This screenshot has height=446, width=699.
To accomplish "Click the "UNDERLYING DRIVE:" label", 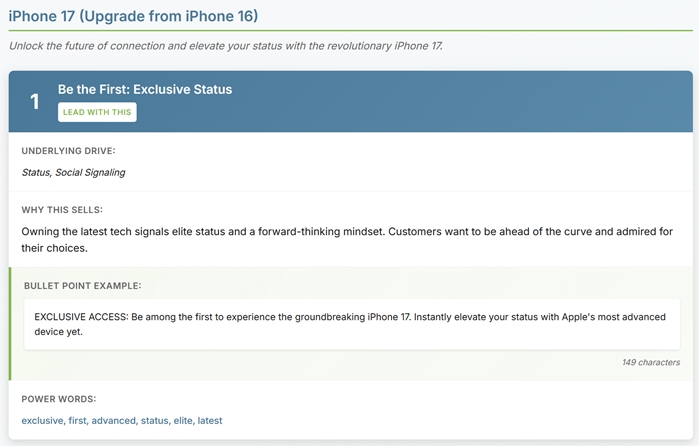I will click(69, 150).
